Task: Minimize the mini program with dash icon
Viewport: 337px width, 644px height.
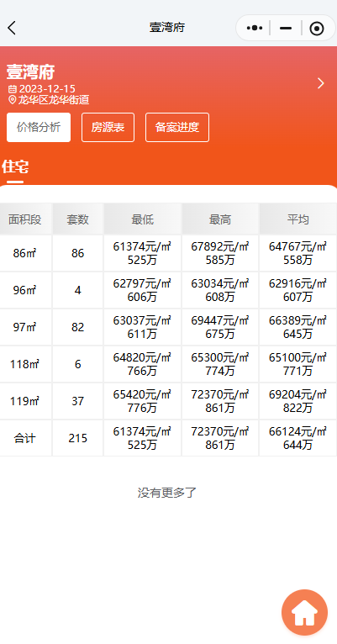Action: pos(285,28)
